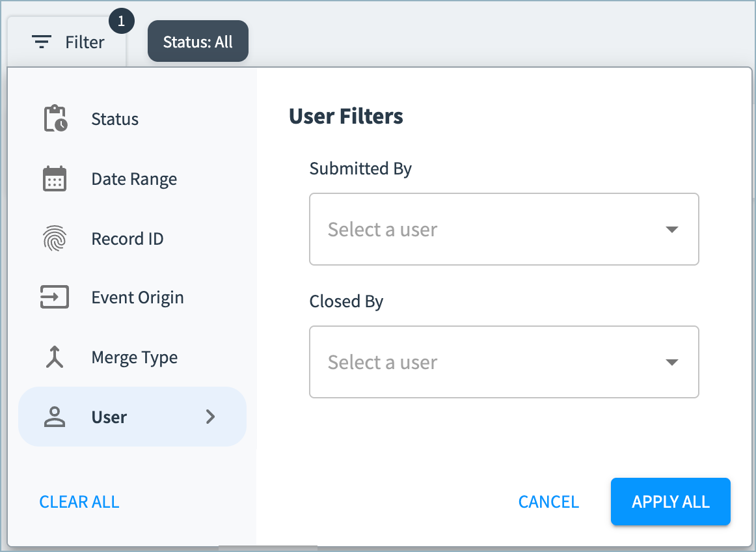Viewport: 756px width, 552px height.
Task: Open the Closed By dropdown arrow
Action: [672, 363]
